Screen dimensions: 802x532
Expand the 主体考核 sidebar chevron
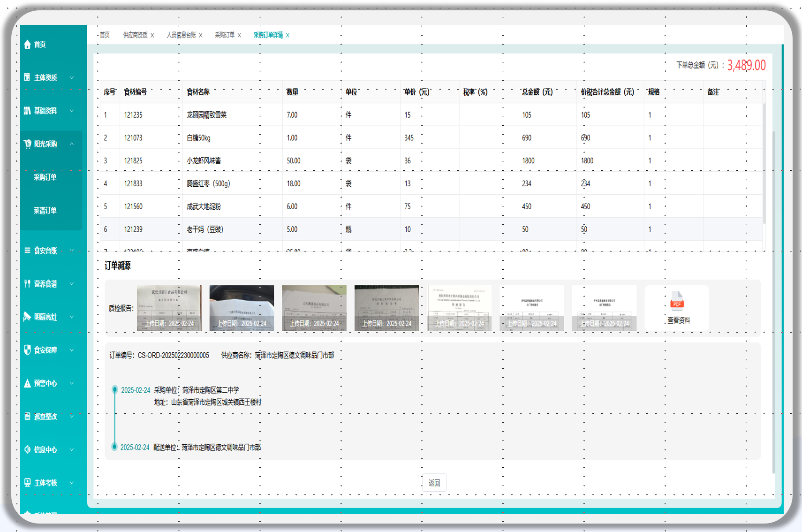[x=72, y=483]
